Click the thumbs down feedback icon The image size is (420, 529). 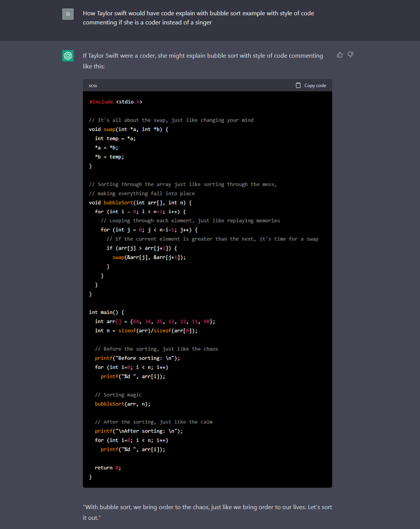tap(350, 55)
